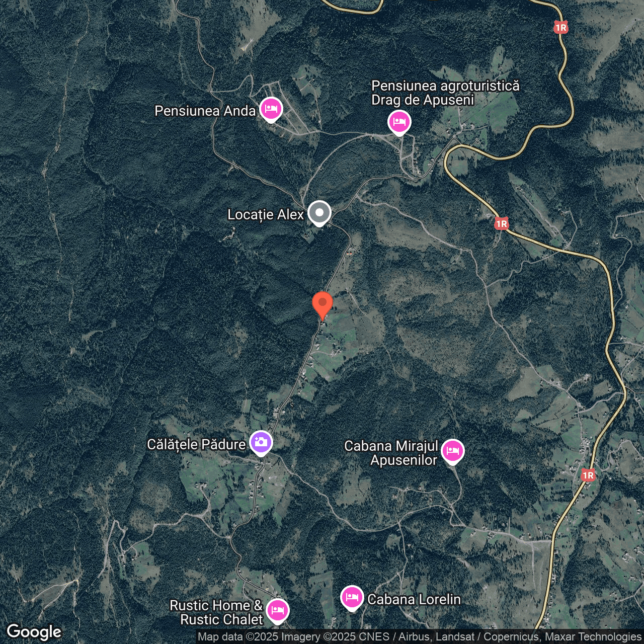This screenshot has width=644, height=644.
Task: Click the Rustic Home & Rustic Chalet label
Action: tap(216, 612)
